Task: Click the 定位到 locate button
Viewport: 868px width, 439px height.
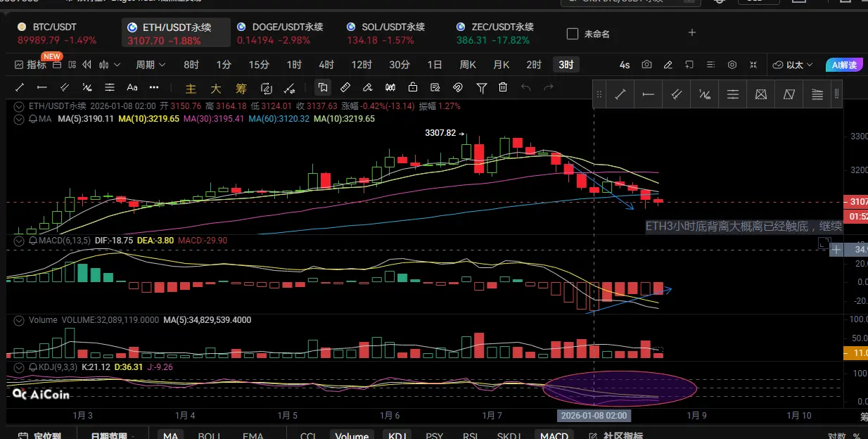Action: pyautogui.click(x=40, y=436)
